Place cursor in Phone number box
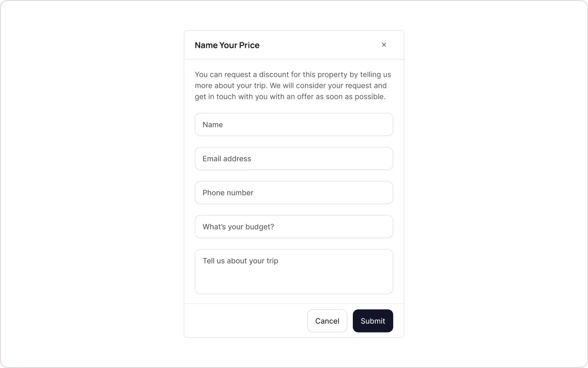This screenshot has height=368, width=588. point(294,193)
